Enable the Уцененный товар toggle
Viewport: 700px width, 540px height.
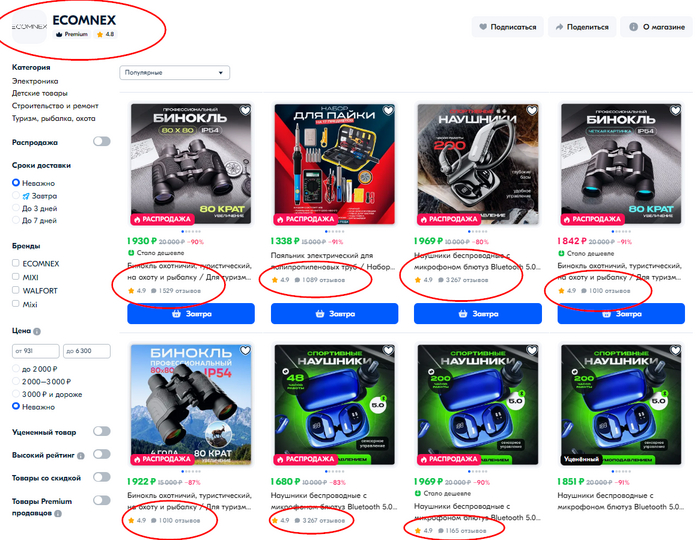[x=102, y=431]
